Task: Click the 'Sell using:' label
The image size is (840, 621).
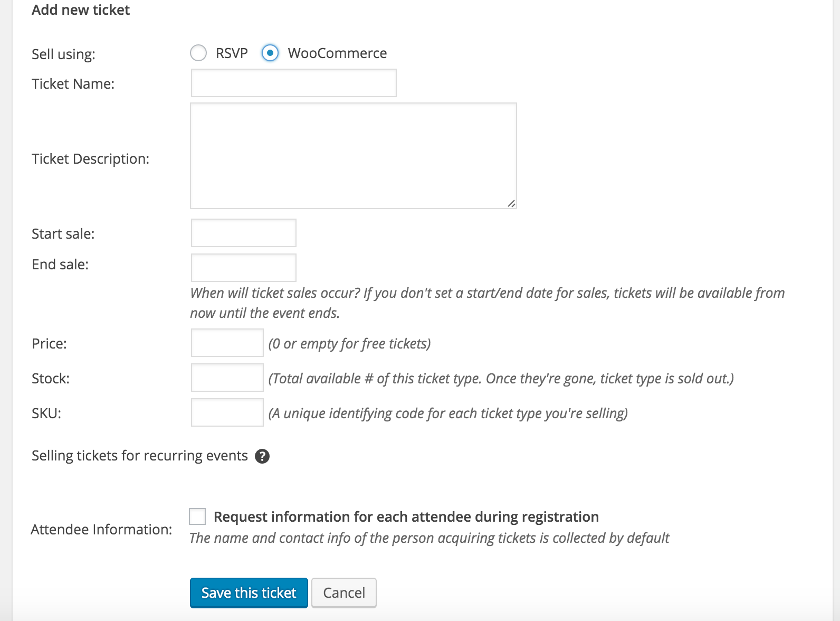Action: (63, 54)
